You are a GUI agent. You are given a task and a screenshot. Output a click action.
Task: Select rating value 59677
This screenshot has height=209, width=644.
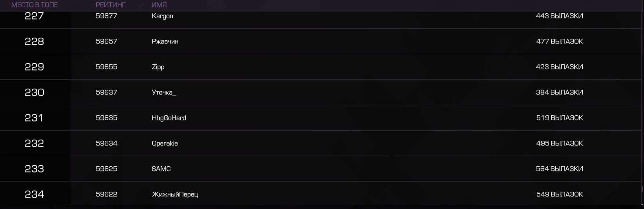click(106, 16)
